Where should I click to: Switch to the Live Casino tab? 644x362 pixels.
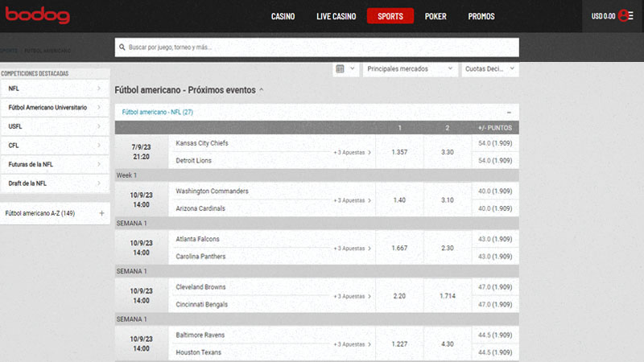click(x=336, y=16)
